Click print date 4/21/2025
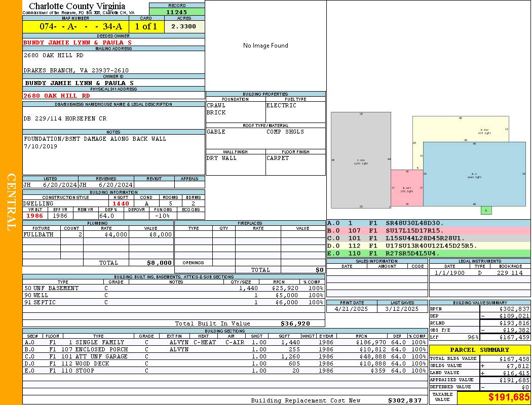Viewport: 532px width, 405px height. 351,309
